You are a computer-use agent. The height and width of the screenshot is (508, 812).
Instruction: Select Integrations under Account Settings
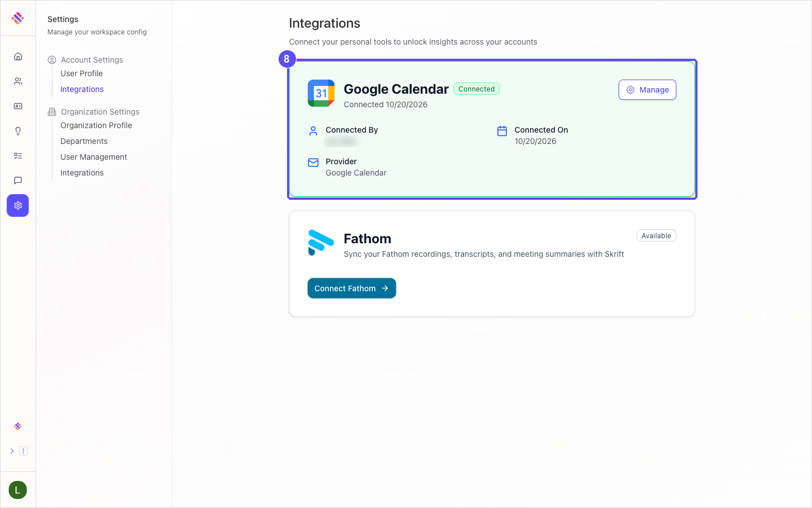point(82,89)
